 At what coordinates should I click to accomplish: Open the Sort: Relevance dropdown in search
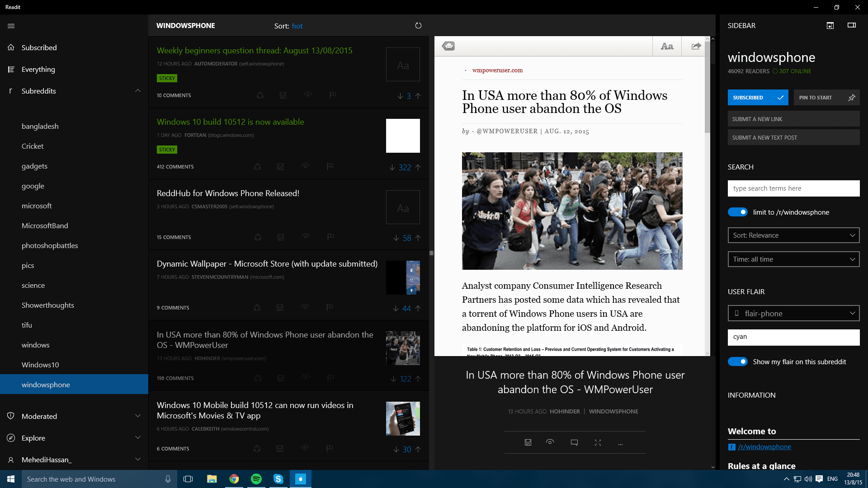pos(793,235)
